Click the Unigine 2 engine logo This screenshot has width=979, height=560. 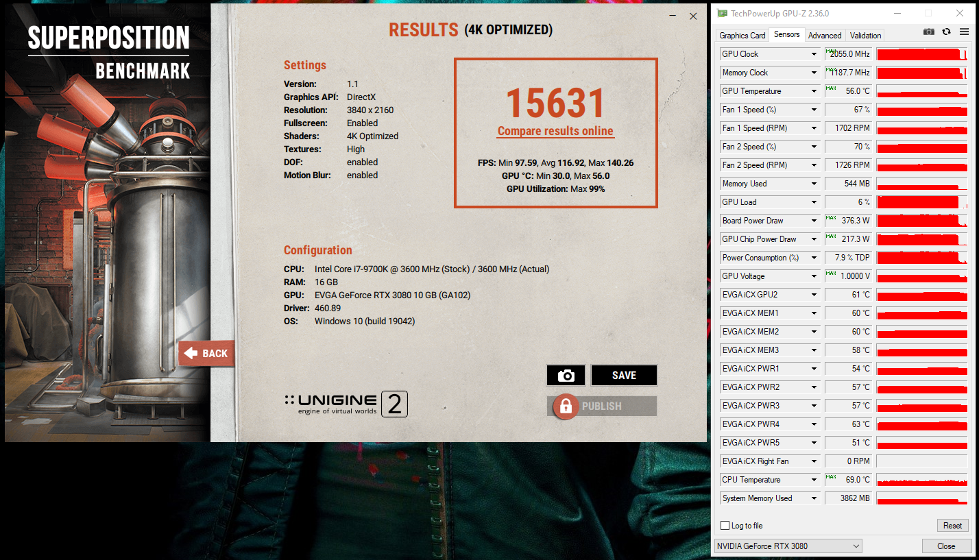click(x=346, y=404)
